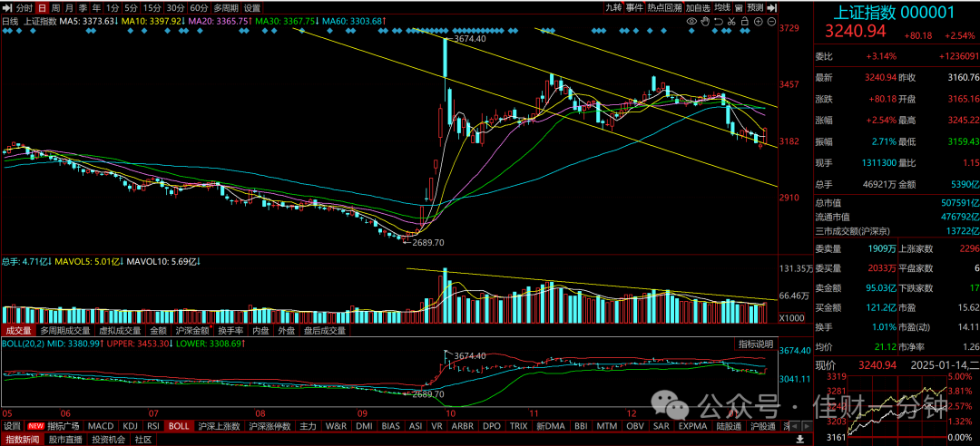
Task: Select the 换手率 turnover tab
Action: click(x=230, y=331)
